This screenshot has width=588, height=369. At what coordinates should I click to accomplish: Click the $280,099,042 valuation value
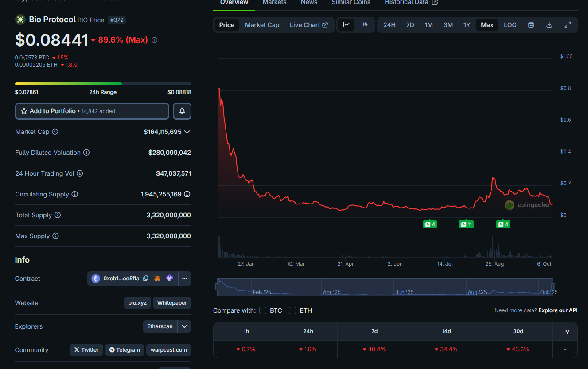coord(170,153)
